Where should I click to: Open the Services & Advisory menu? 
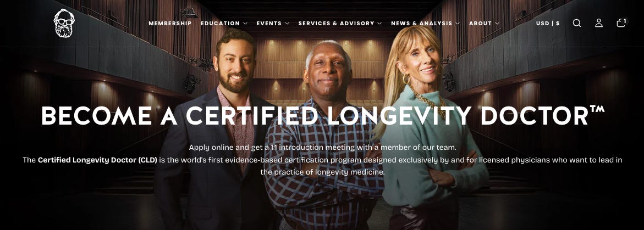337,24
